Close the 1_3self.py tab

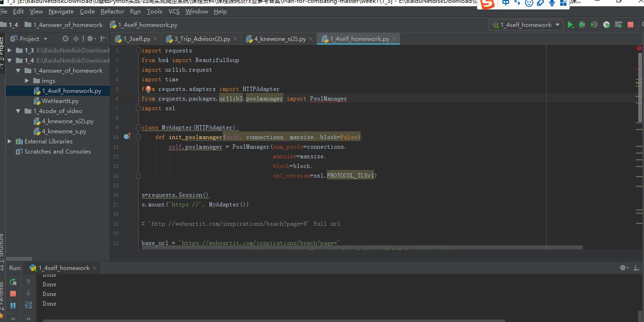click(156, 39)
